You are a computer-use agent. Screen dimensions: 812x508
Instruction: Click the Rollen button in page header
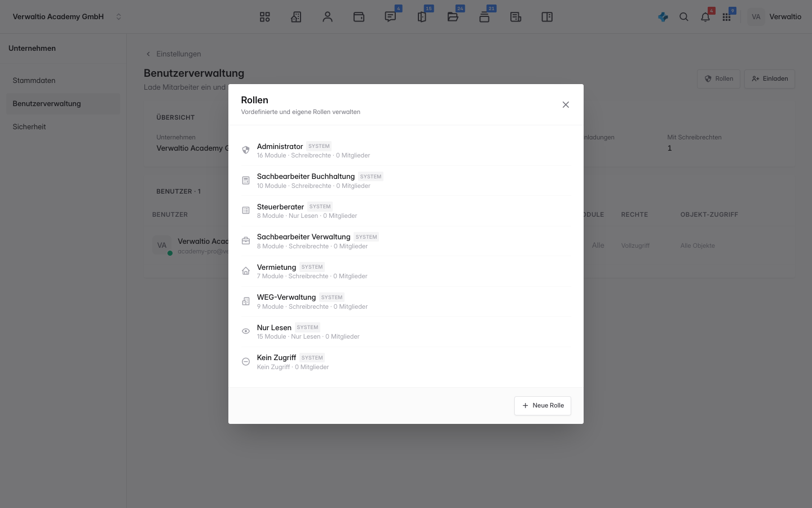point(718,79)
